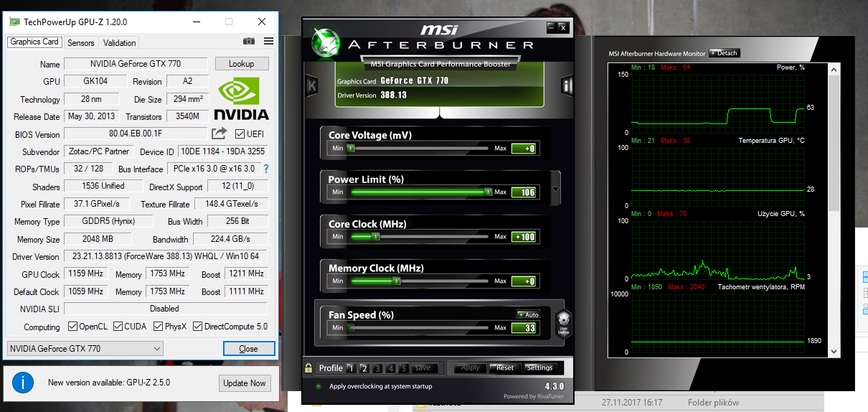Image resolution: width=868 pixels, height=412 pixels.
Task: Click the BIOS share/export icon
Action: click(x=220, y=134)
